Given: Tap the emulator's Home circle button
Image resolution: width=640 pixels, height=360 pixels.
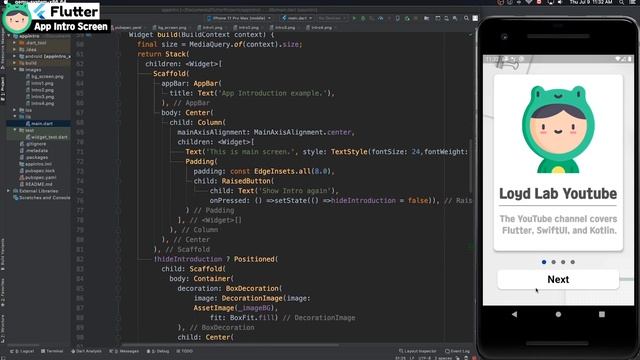Looking at the screenshot, I should (558, 314).
